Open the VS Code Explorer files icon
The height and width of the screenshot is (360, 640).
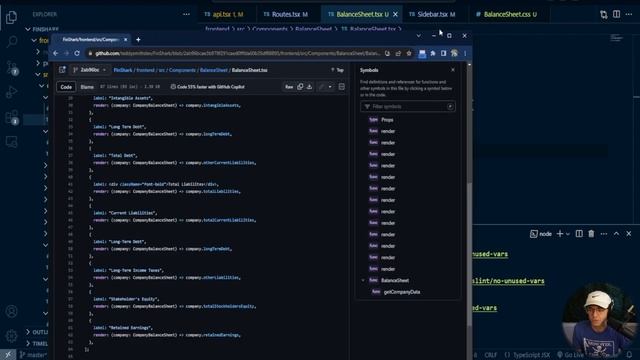pos(11,18)
